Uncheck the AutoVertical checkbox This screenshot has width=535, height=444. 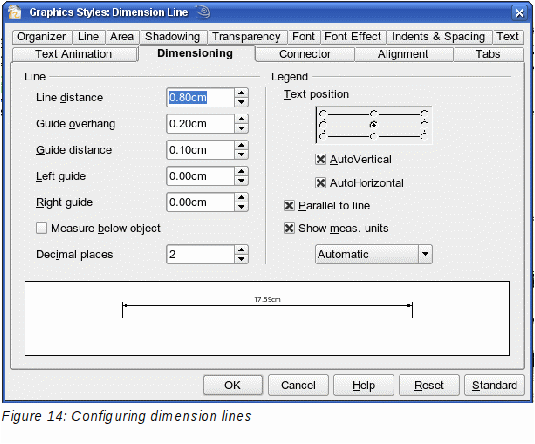[320, 159]
